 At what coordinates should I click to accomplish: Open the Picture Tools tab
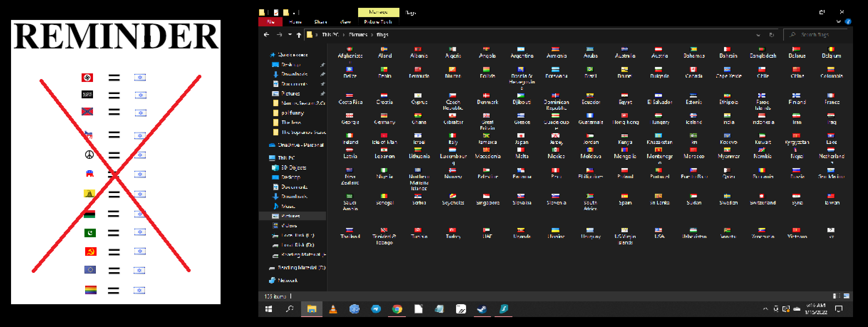(378, 22)
